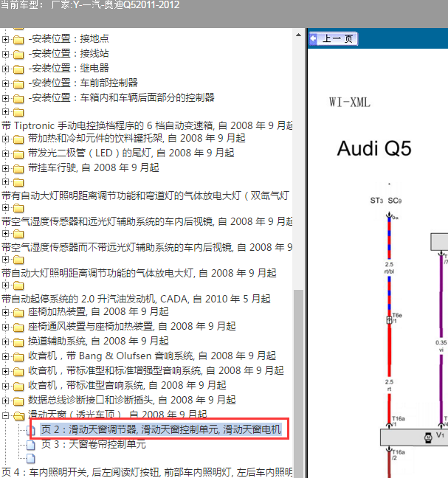Select 带空气湿度传感器而不带远光灯辅助系统 entry
The width and height of the screenshot is (448, 478).
pyautogui.click(x=147, y=247)
